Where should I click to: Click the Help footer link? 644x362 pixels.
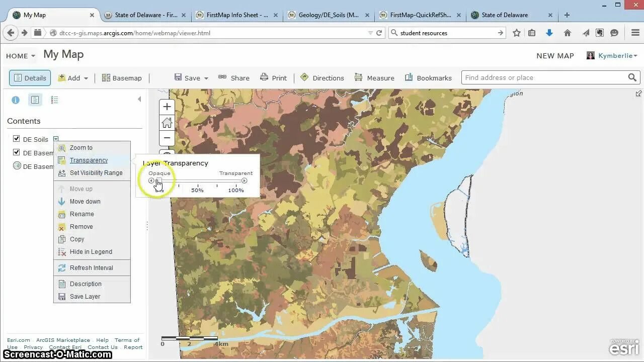pyautogui.click(x=102, y=340)
